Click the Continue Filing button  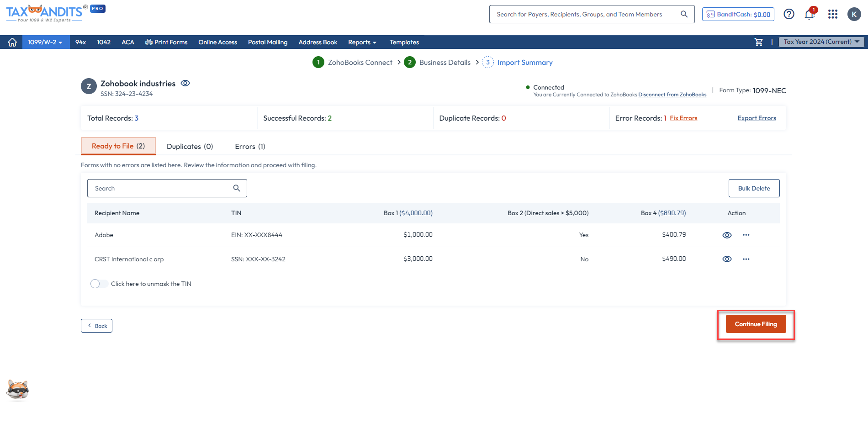point(756,324)
